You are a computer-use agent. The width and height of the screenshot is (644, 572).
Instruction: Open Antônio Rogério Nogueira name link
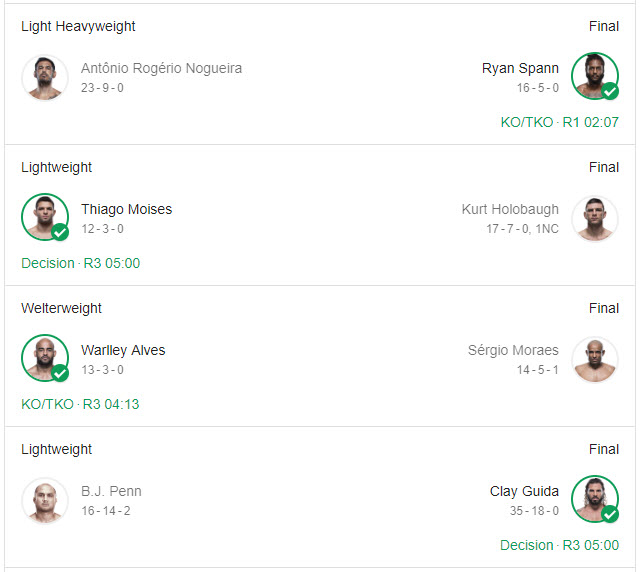tap(161, 68)
